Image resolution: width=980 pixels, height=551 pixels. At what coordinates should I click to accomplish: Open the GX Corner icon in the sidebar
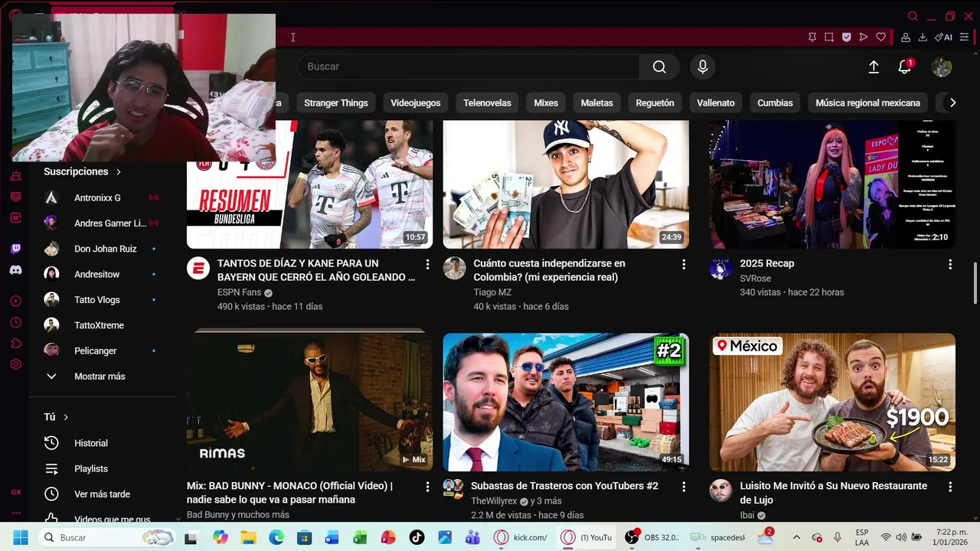pos(15,492)
